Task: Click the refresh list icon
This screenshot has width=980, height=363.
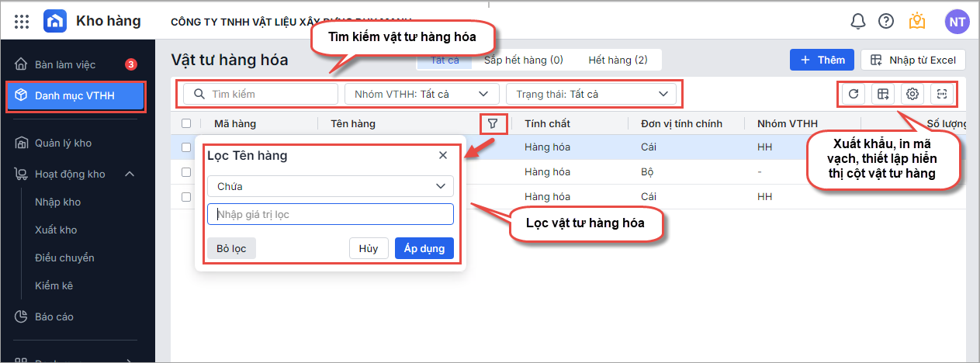Action: point(853,94)
